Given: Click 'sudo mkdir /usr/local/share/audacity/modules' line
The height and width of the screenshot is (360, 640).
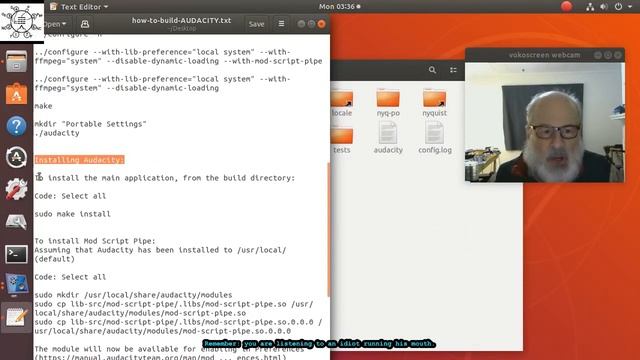Looking at the screenshot, I should pos(133,295).
